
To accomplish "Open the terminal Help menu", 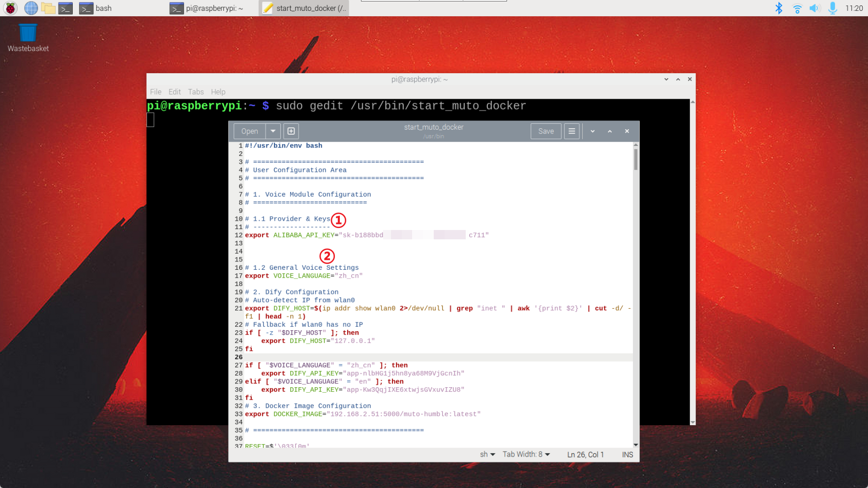I will pyautogui.click(x=218, y=92).
